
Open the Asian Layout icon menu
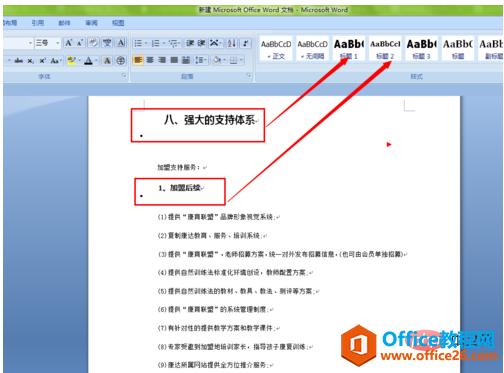215,43
